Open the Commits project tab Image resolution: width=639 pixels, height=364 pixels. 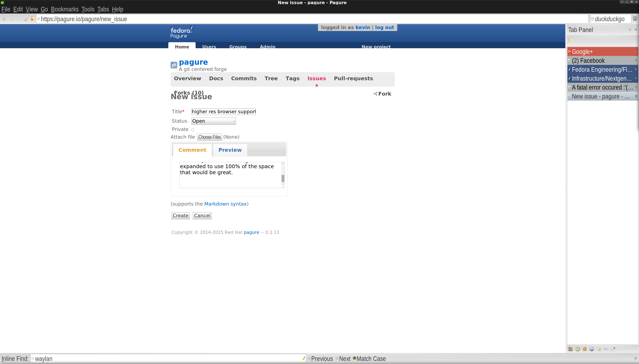(244, 79)
